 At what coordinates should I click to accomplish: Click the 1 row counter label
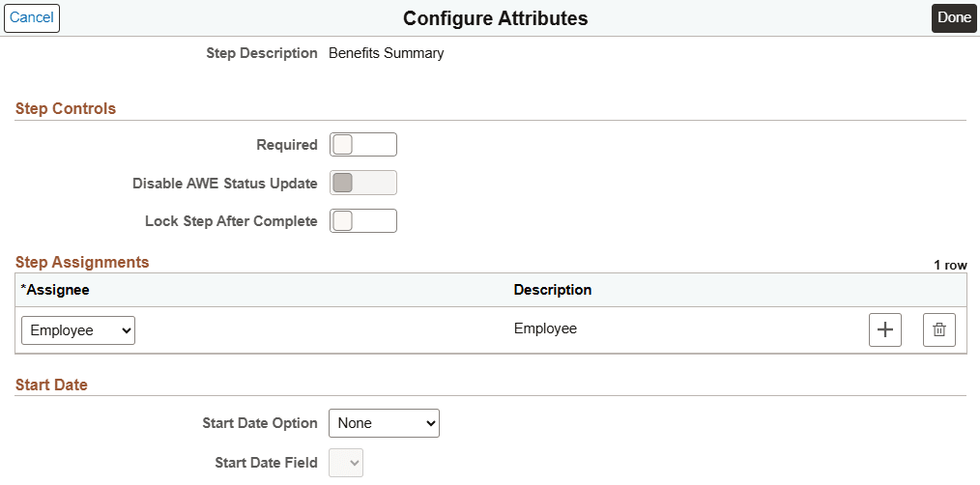click(949, 265)
